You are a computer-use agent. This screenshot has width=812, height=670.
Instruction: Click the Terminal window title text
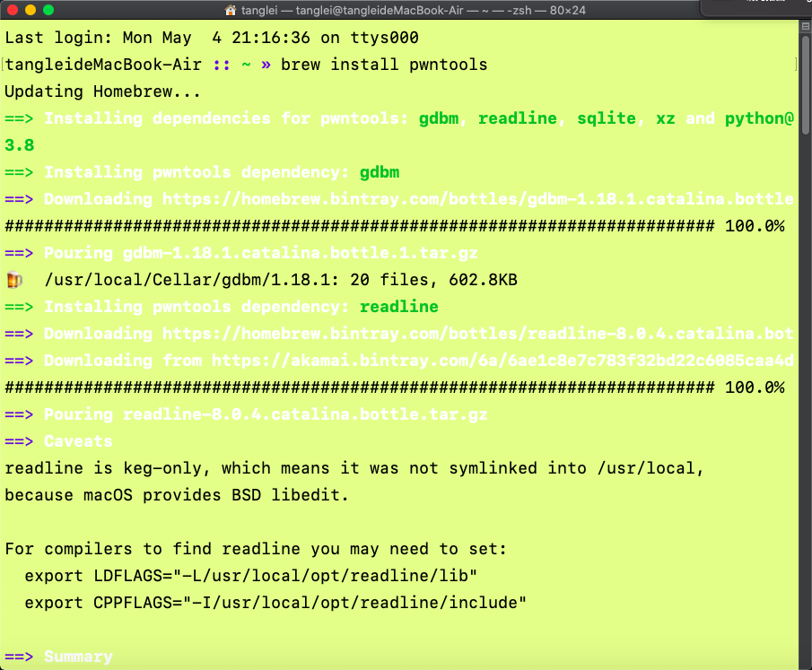click(x=414, y=11)
